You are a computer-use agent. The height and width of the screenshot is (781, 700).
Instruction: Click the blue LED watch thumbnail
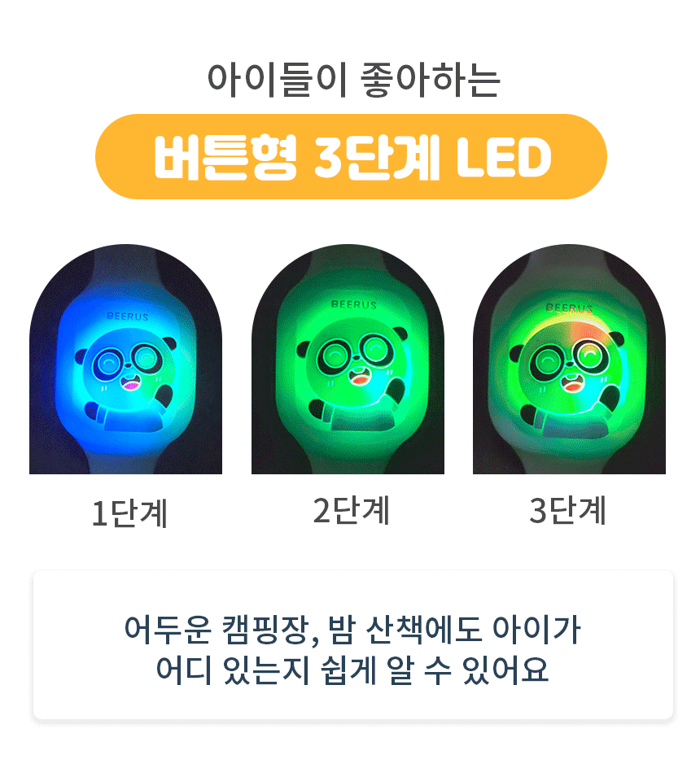click(125, 359)
